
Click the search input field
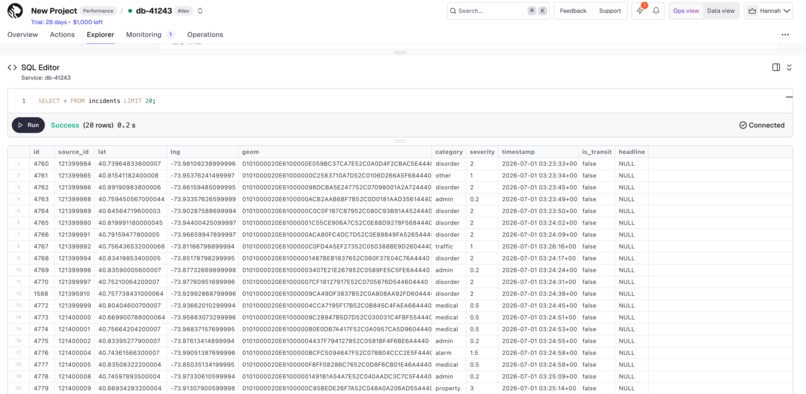(498, 11)
